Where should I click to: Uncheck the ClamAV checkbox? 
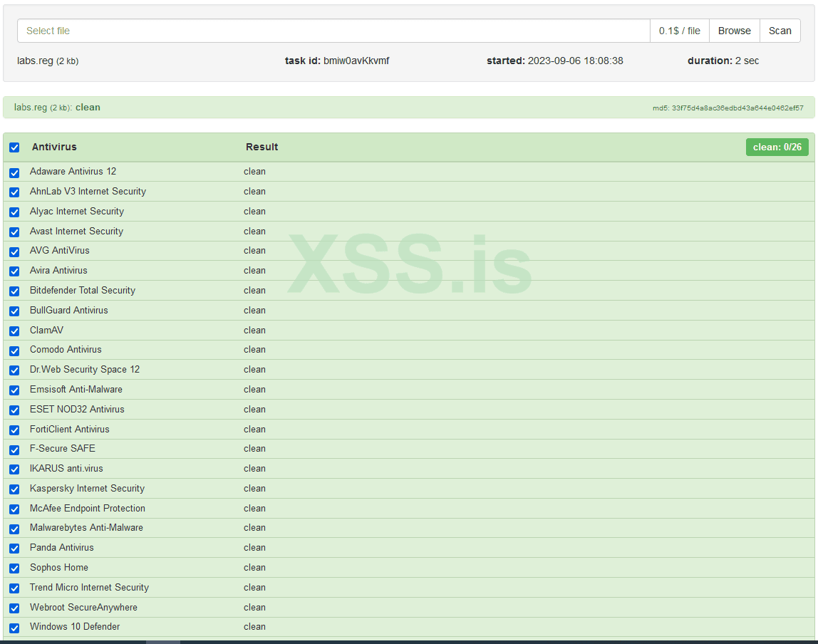tap(14, 331)
